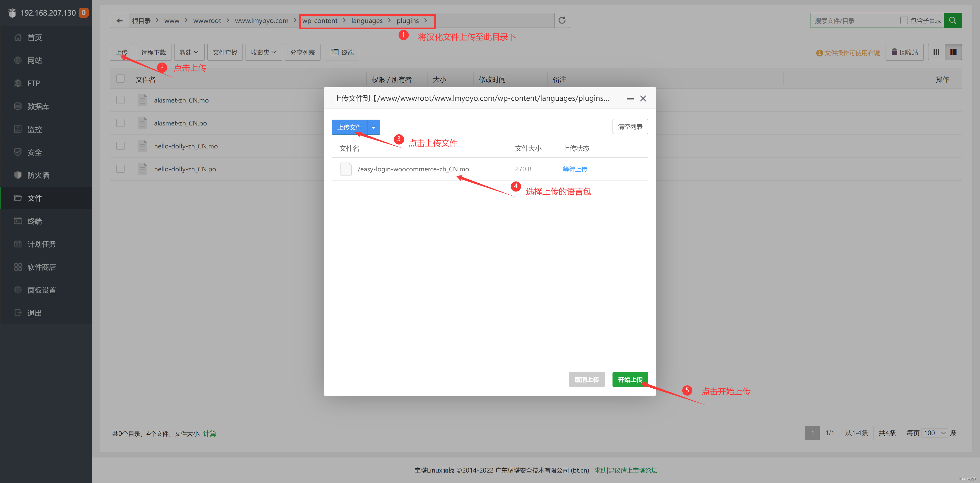Select easy-login-woocommerce-zh_CN.mo in upload list
Viewport: 980px width, 483px height.
[490, 169]
